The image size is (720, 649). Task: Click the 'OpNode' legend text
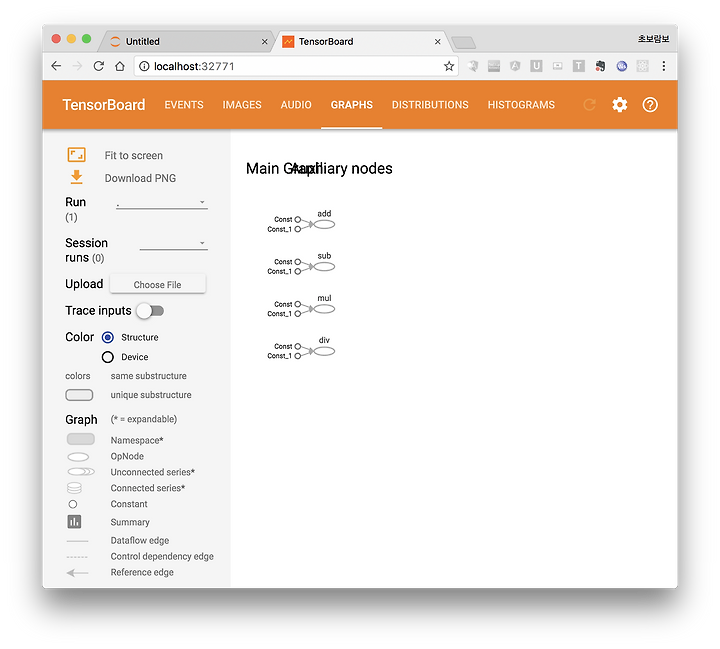[127, 456]
